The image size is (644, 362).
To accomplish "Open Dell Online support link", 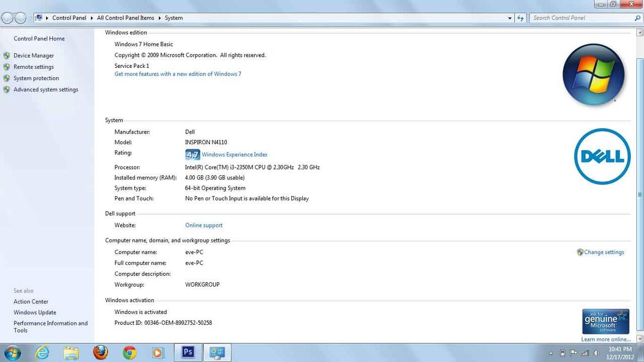I will click(204, 225).
